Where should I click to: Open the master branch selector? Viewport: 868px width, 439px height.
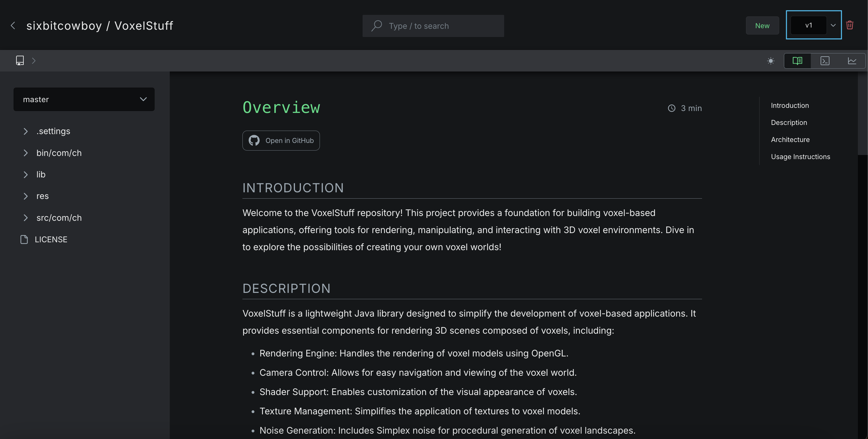click(x=84, y=99)
